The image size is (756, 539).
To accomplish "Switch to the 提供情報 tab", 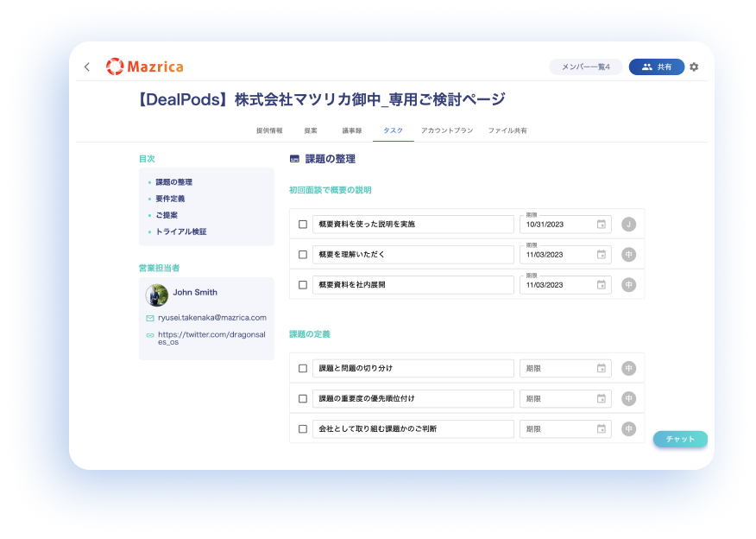I will click(269, 130).
